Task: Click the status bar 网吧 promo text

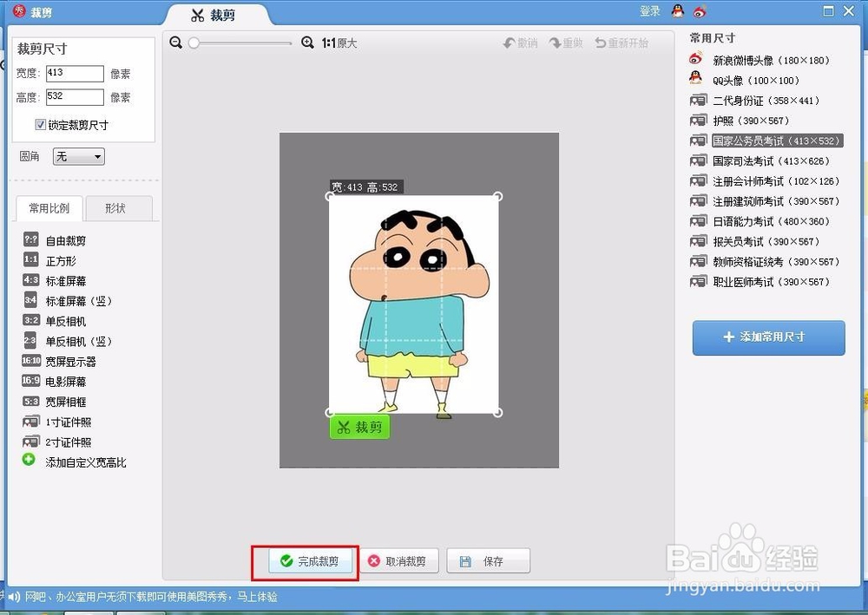Action: tap(151, 597)
